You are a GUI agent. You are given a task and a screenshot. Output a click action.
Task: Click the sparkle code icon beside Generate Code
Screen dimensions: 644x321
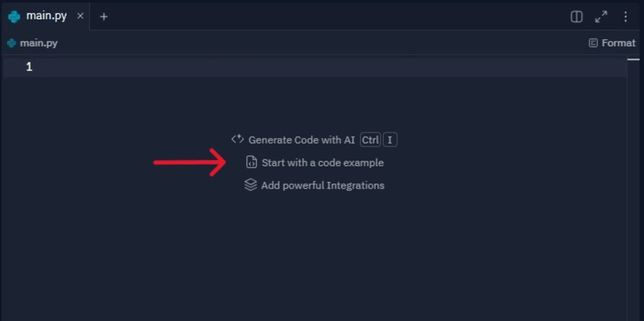[238, 139]
